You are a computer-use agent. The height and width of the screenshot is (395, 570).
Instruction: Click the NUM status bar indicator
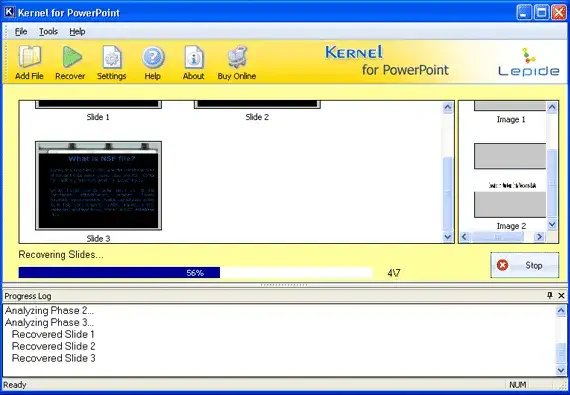click(517, 384)
